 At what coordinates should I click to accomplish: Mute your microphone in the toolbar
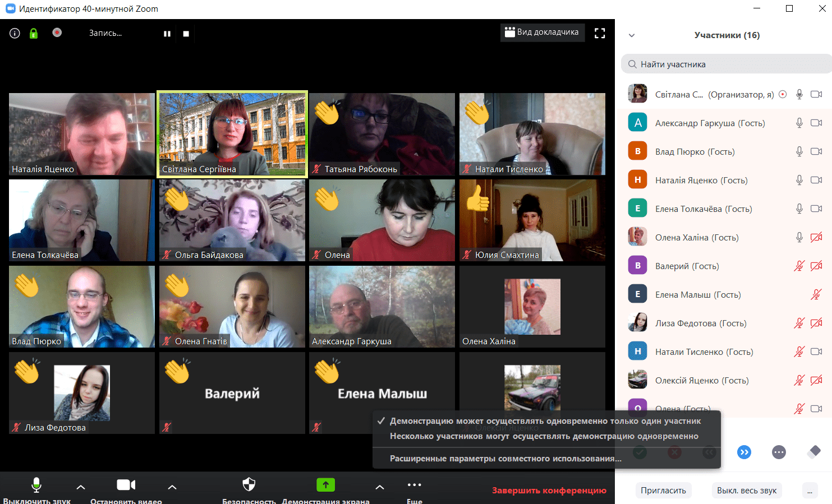tap(36, 484)
